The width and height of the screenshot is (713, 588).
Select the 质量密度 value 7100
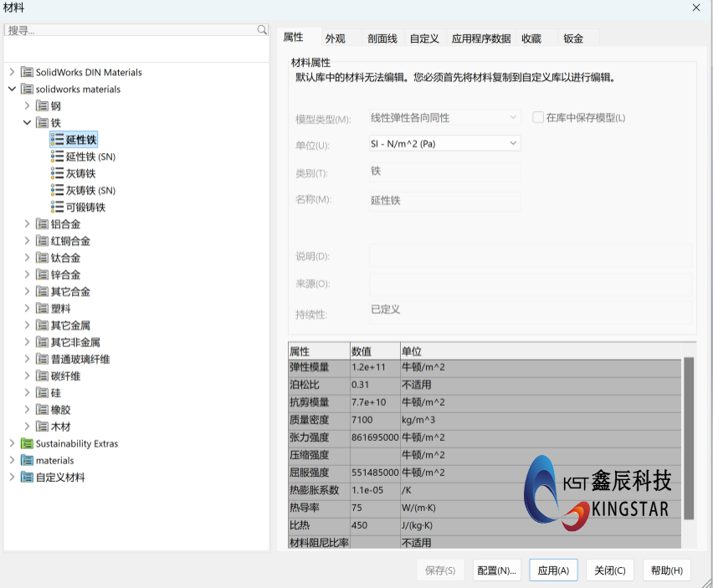click(362, 420)
